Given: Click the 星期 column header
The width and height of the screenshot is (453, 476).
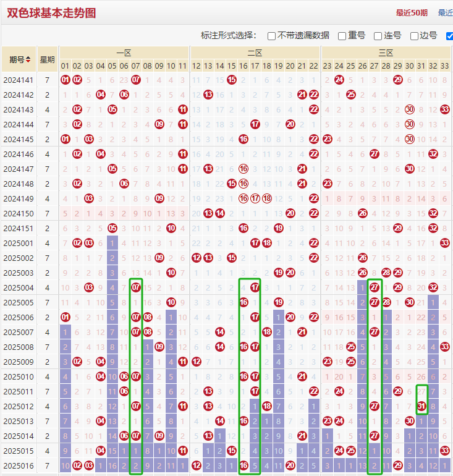Looking at the screenshot, I should point(48,60).
